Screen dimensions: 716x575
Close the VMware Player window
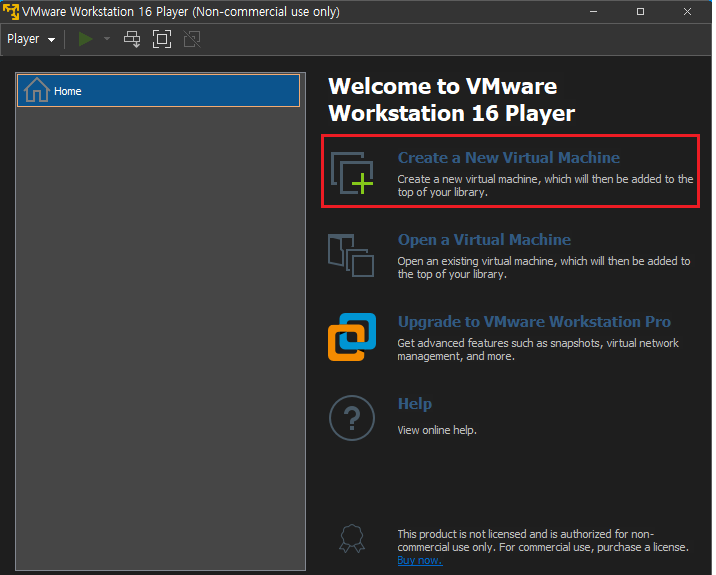click(x=687, y=11)
